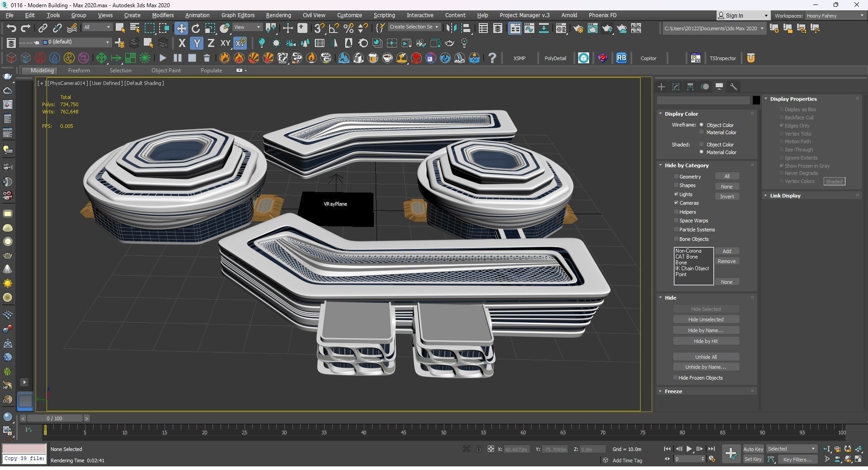Open the Workspaces dropdown
Screen dimensions: 868x470
(x=835, y=15)
